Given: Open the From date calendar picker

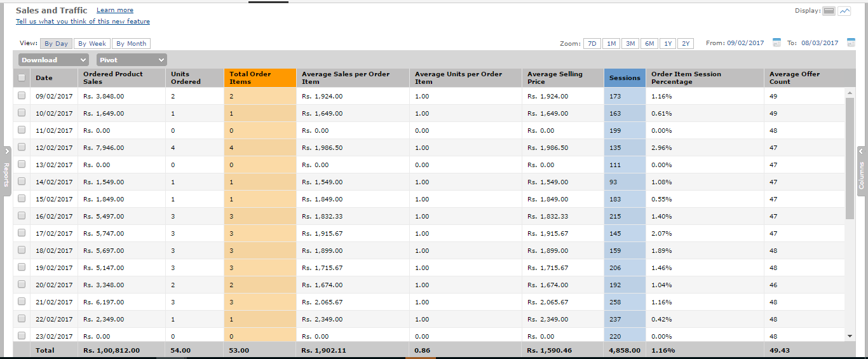Looking at the screenshot, I should [x=776, y=43].
